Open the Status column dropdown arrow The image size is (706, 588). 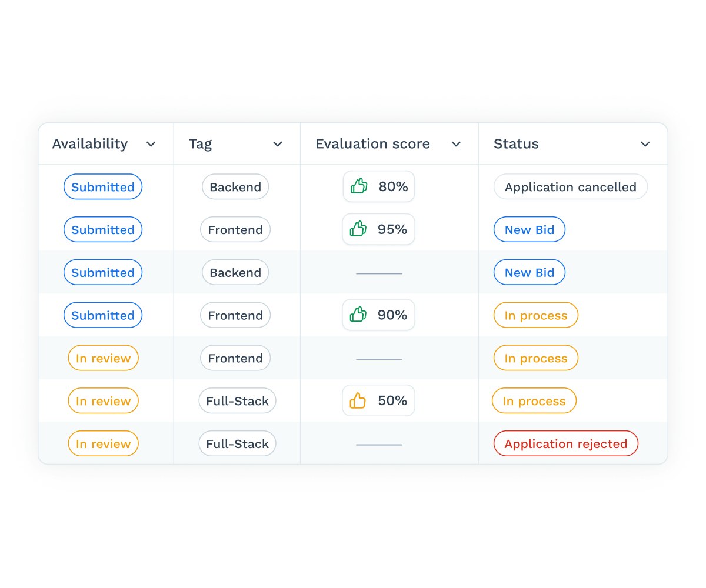click(645, 144)
